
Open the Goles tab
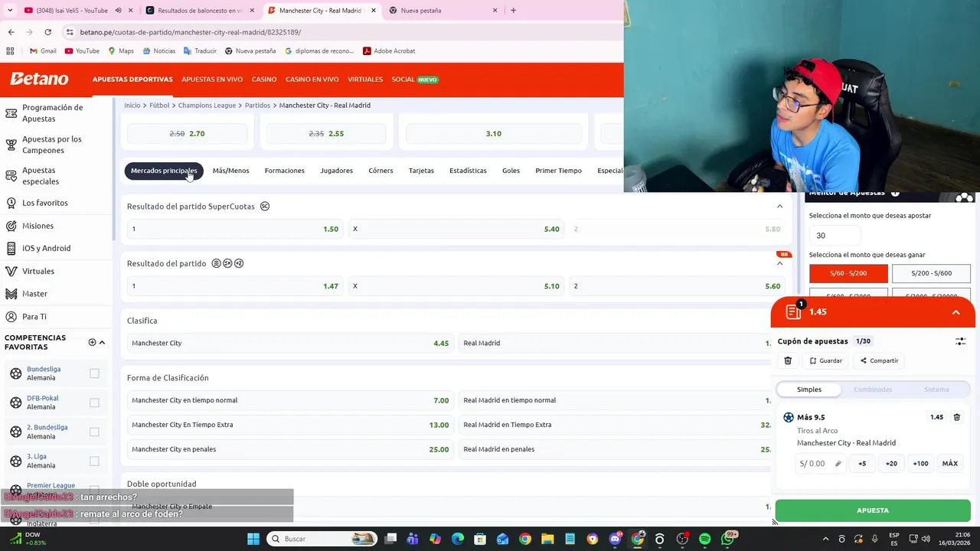511,171
